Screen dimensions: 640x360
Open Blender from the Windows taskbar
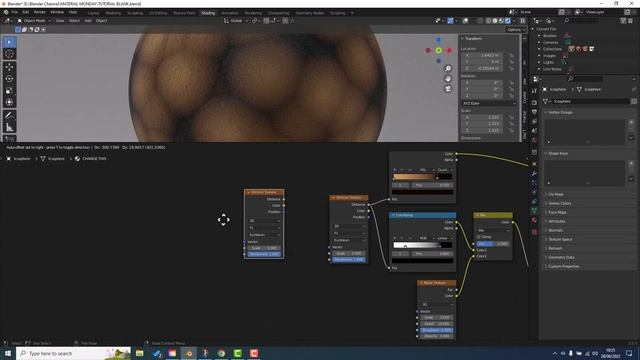(189, 353)
